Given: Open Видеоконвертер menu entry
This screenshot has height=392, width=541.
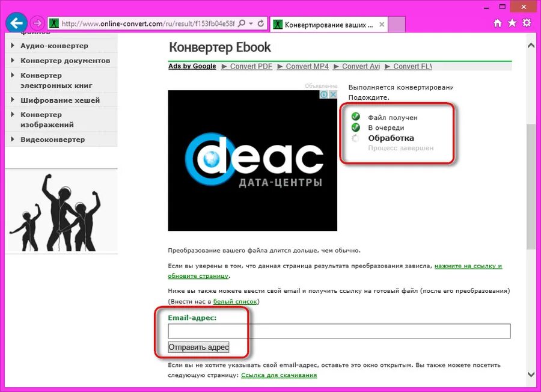Looking at the screenshot, I should [52, 139].
